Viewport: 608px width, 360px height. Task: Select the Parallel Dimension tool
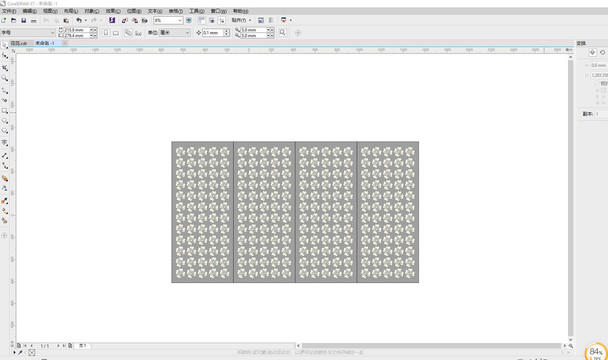click(x=5, y=156)
